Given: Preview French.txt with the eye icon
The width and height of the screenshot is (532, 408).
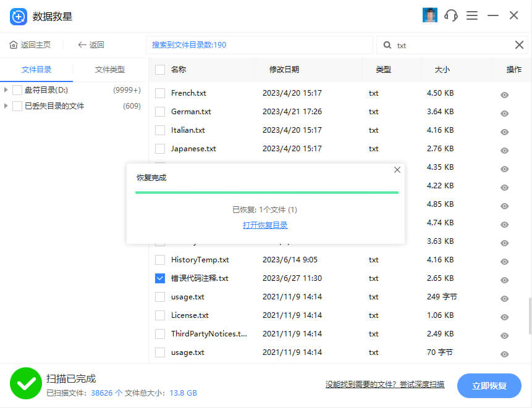Looking at the screenshot, I should click(x=504, y=95).
